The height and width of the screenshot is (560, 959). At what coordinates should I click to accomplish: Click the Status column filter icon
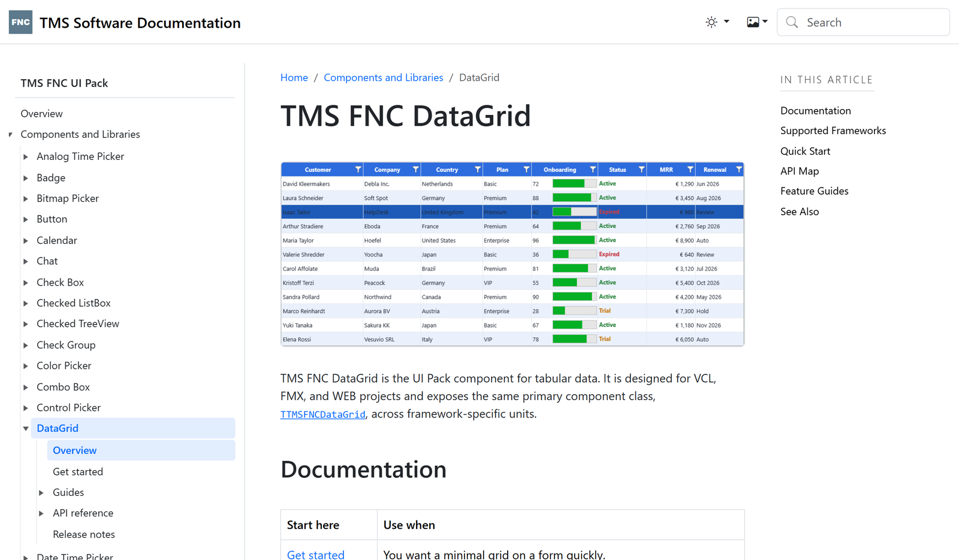point(641,169)
